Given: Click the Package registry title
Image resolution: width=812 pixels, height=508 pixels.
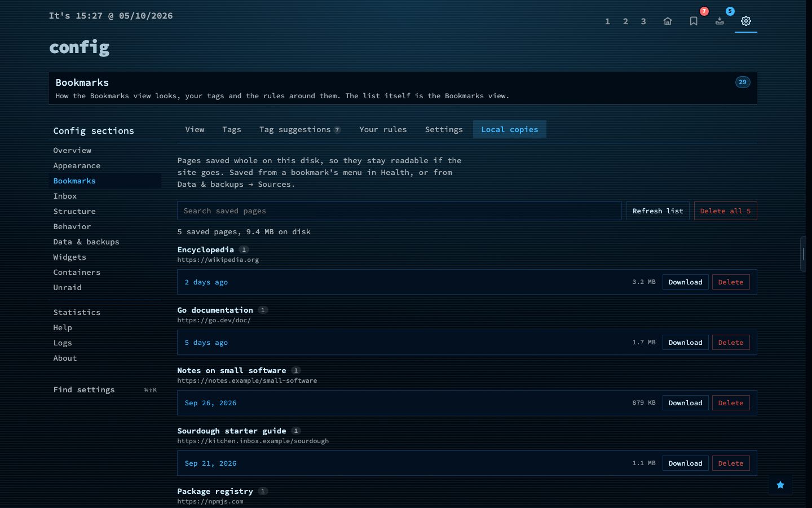Looking at the screenshot, I should pyautogui.click(x=215, y=491).
